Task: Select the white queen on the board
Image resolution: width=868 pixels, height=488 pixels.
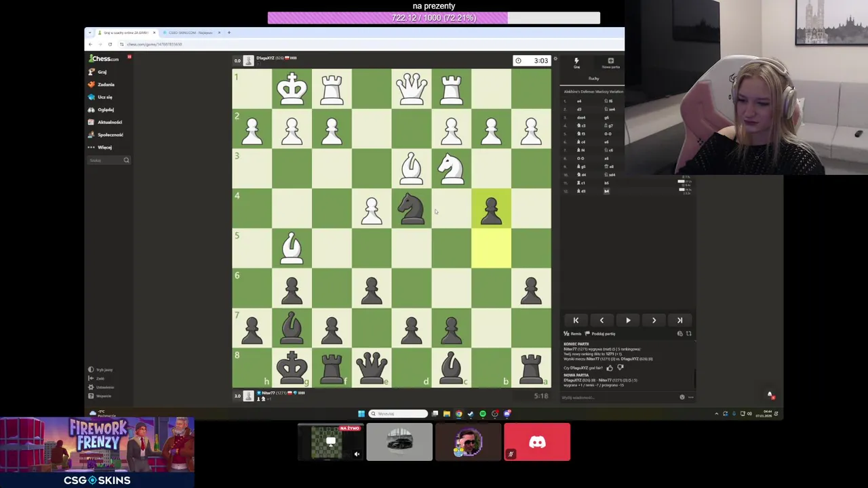Action: pos(412,89)
